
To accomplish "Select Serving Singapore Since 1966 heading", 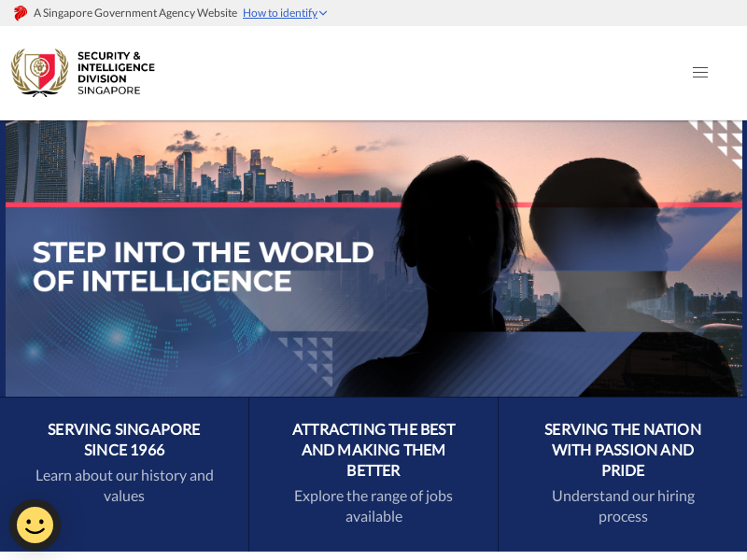I will point(124,439).
